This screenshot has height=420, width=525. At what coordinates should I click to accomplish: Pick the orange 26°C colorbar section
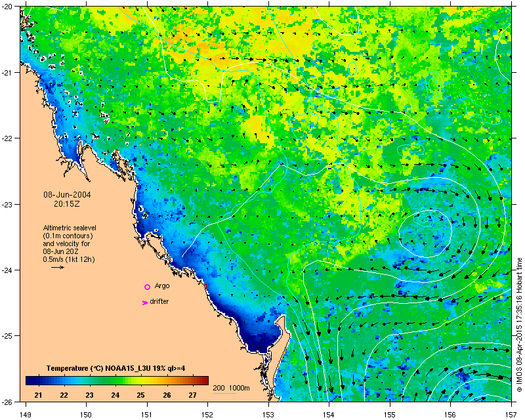(x=167, y=381)
